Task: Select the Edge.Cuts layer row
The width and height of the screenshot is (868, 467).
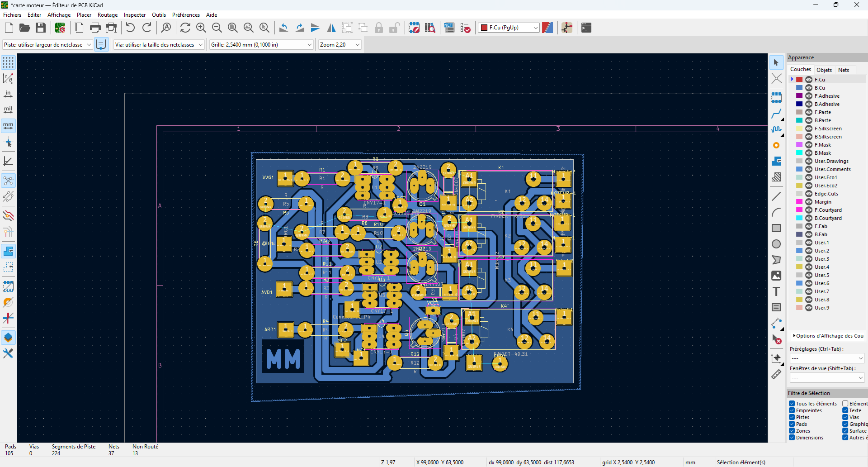Action: (x=826, y=194)
